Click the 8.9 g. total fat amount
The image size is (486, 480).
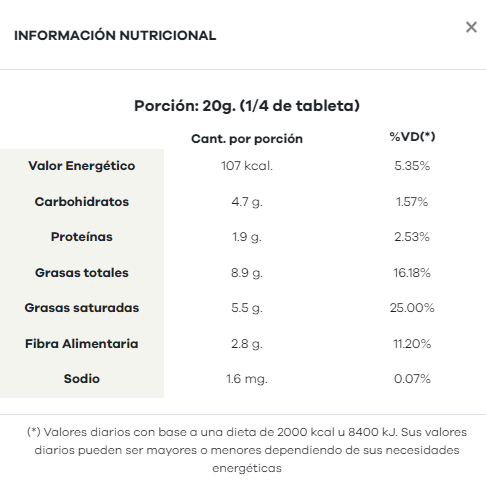point(247,273)
